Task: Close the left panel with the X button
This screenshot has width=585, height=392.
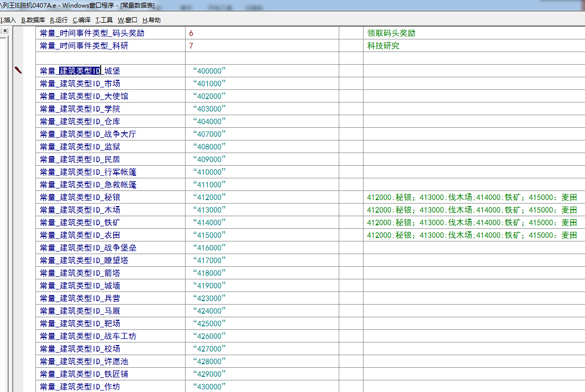Action: (5, 30)
